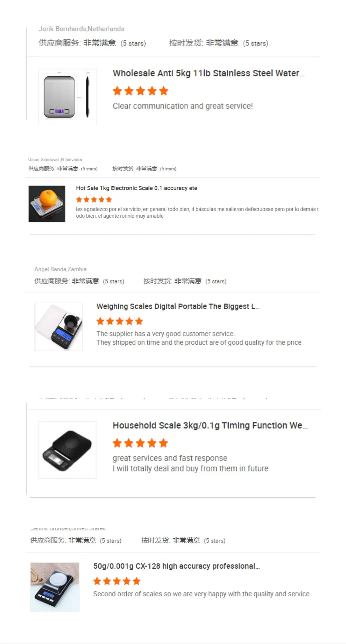
Task: Click the star rating under the Wholesale Anti 5kg listing
Action: click(140, 91)
